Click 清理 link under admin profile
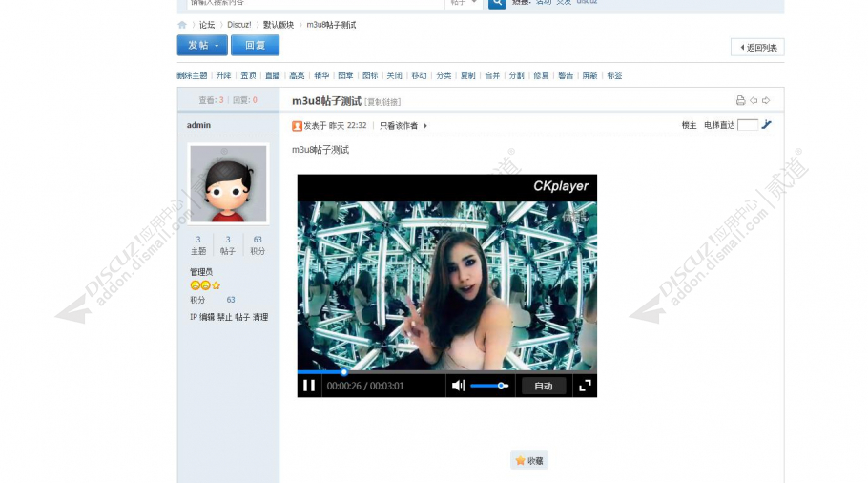The width and height of the screenshot is (868, 483). pyautogui.click(x=260, y=317)
